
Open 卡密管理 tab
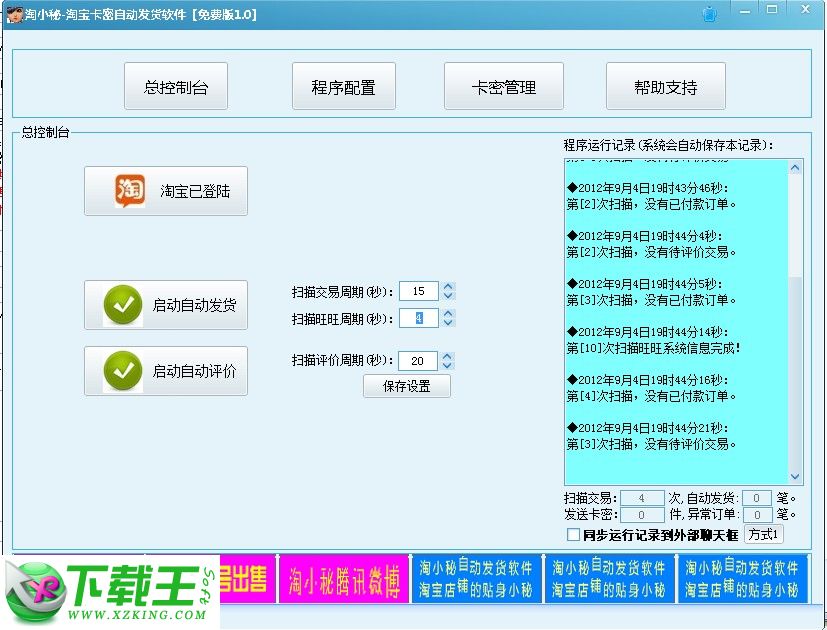tap(504, 86)
